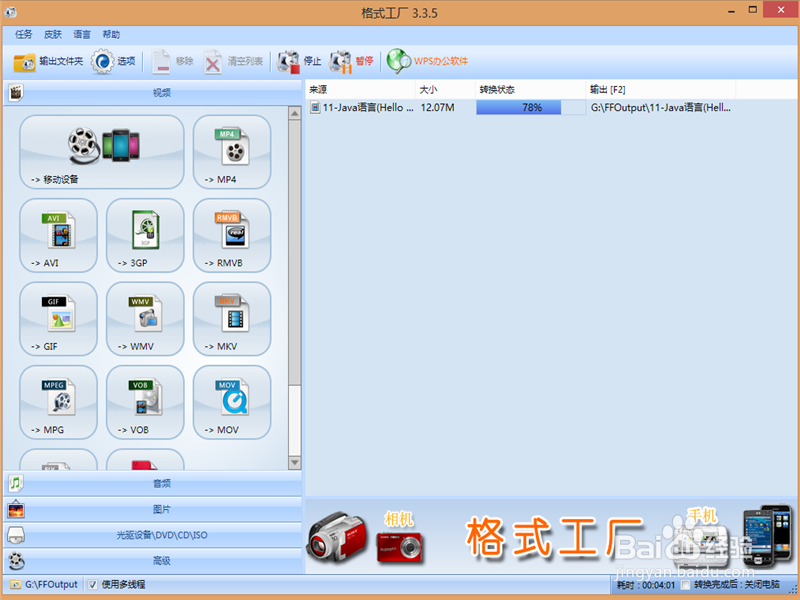
Task: Expand the Picture category panel
Action: 153,509
